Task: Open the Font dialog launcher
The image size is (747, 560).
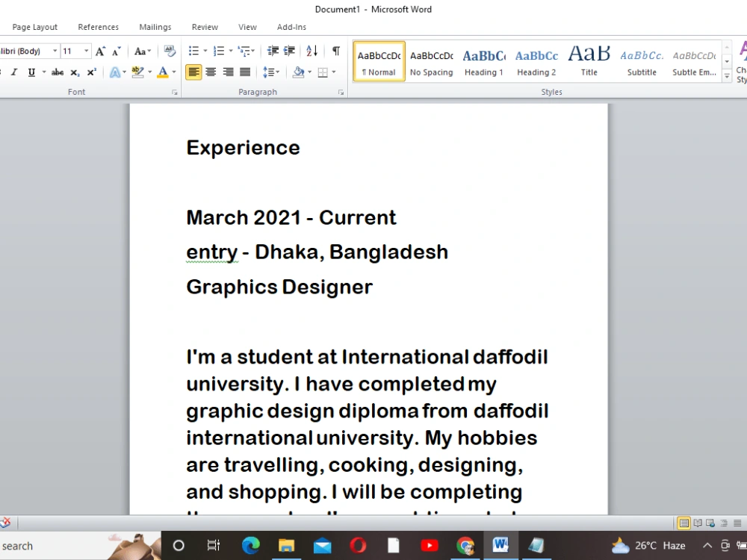Action: pyautogui.click(x=175, y=93)
